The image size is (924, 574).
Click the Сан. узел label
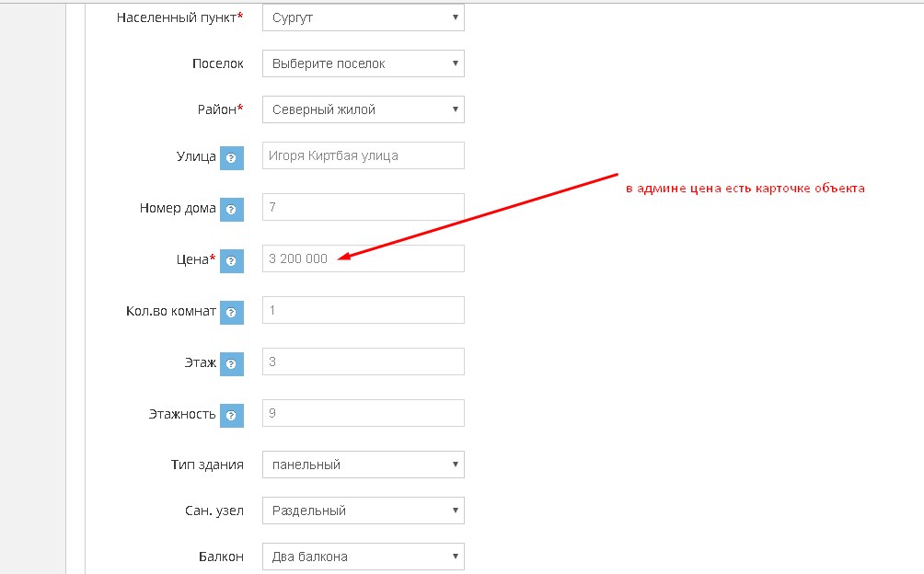pos(214,511)
